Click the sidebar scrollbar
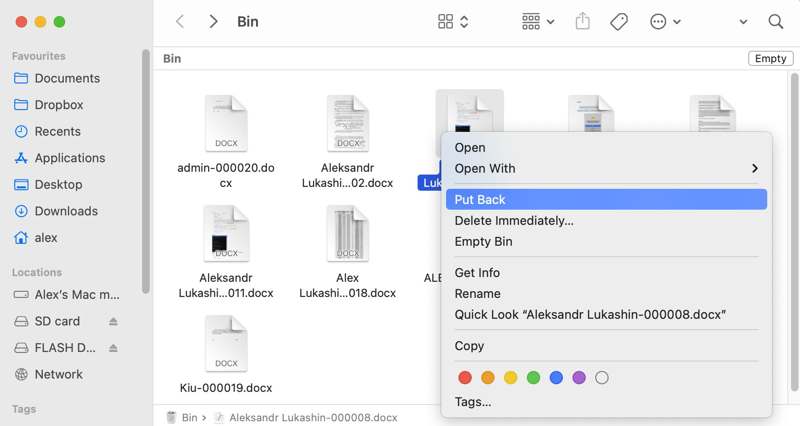 point(145,171)
